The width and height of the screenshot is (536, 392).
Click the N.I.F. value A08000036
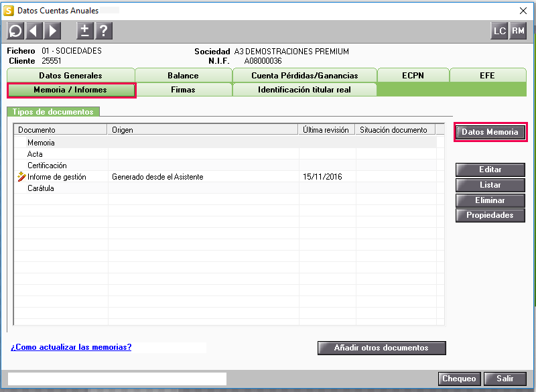tap(263, 61)
